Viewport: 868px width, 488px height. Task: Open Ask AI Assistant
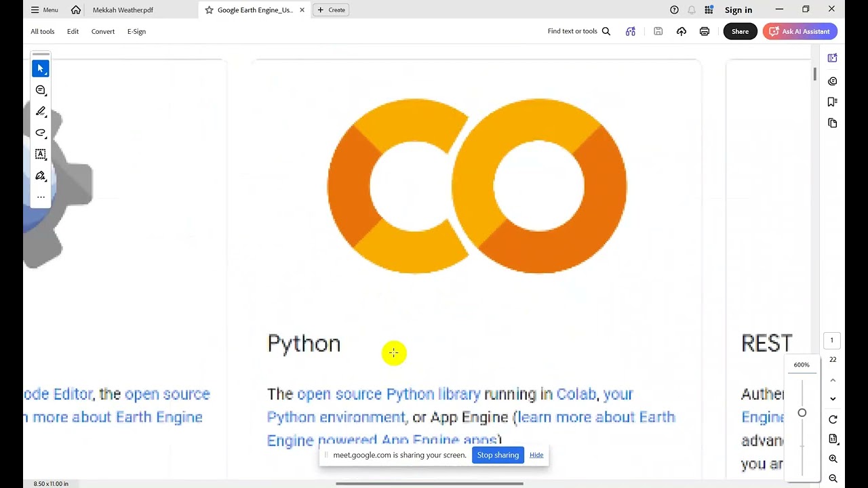pyautogui.click(x=800, y=31)
